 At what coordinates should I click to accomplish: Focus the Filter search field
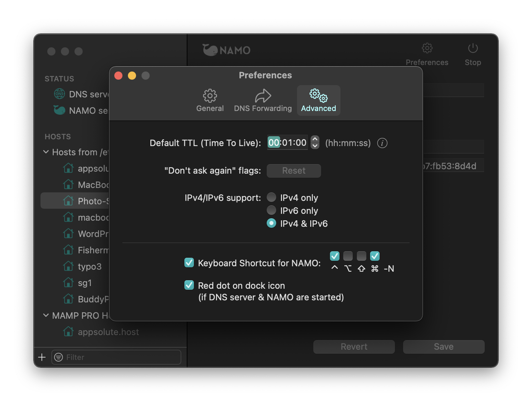point(116,357)
